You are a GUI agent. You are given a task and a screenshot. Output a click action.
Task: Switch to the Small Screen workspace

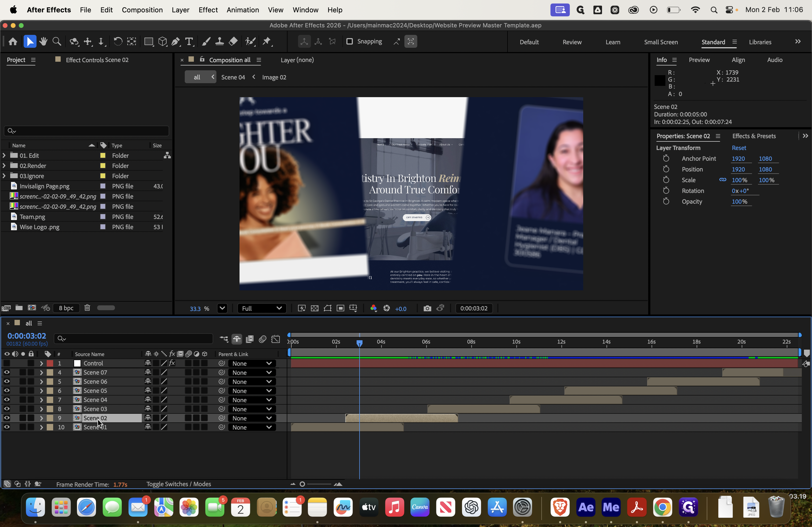[x=661, y=42]
